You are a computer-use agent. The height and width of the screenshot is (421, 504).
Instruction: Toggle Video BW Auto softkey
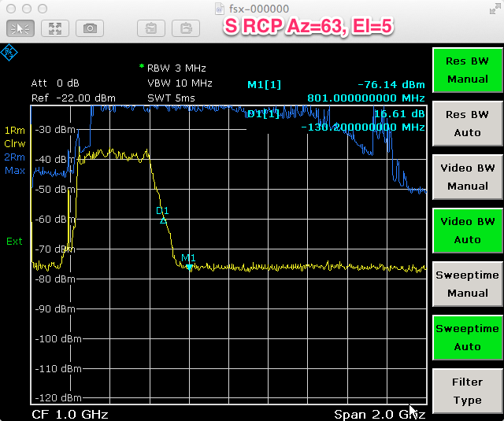point(467,231)
